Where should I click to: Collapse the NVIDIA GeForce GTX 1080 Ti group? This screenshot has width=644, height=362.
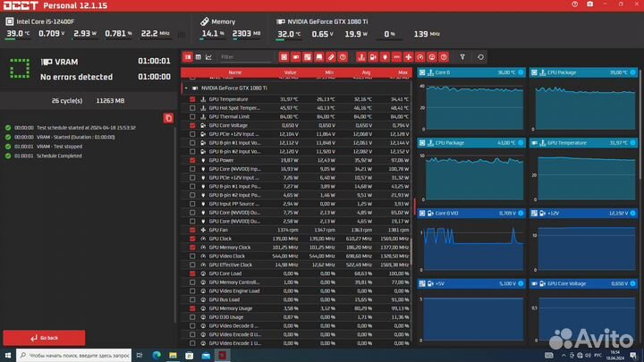(185, 88)
